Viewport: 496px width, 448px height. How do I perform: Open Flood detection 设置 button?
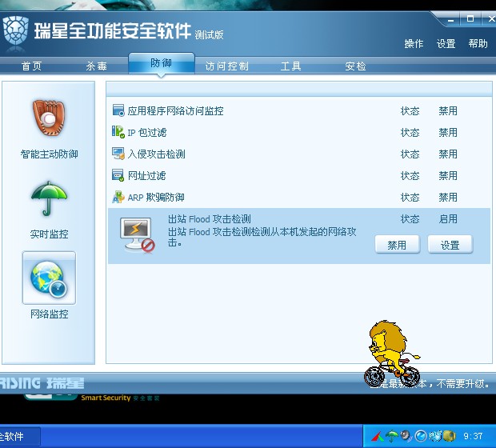450,245
